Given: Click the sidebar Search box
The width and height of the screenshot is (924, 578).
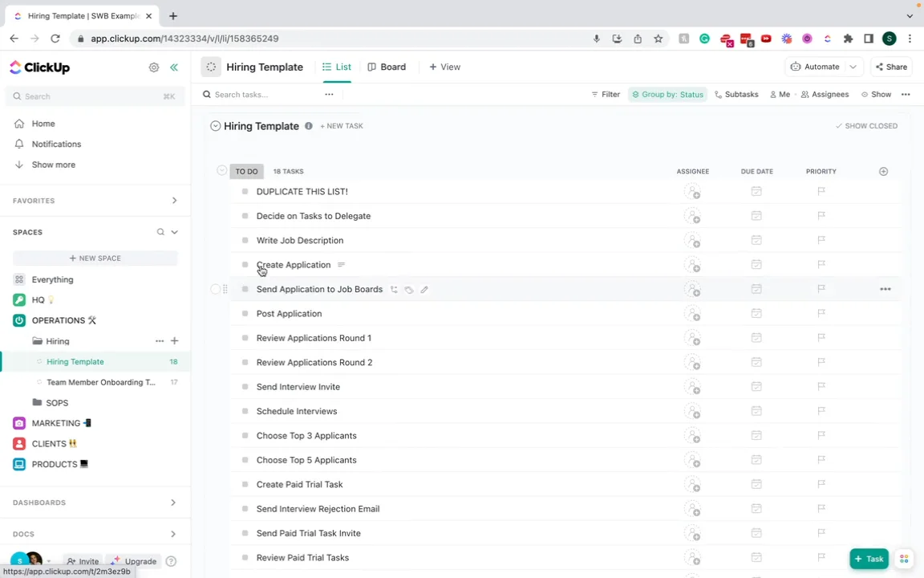Looking at the screenshot, I should click(x=95, y=96).
